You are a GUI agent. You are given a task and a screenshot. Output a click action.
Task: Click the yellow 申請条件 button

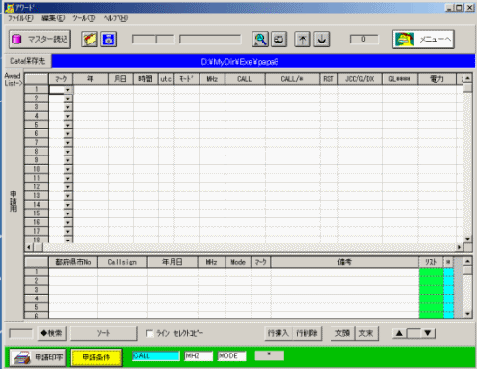96,358
